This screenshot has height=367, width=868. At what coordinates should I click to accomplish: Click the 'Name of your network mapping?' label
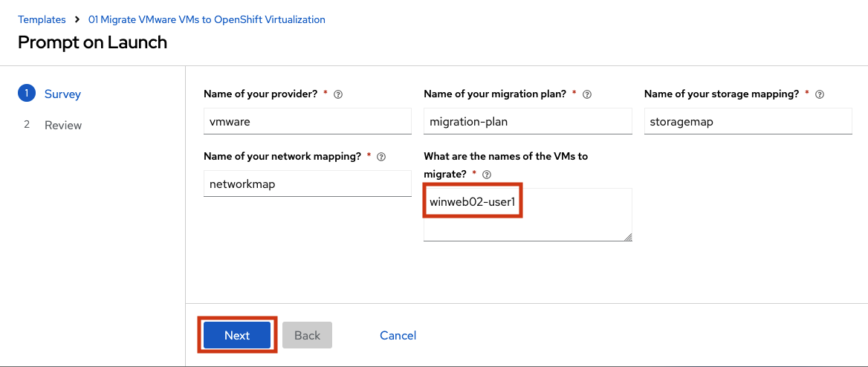point(282,156)
